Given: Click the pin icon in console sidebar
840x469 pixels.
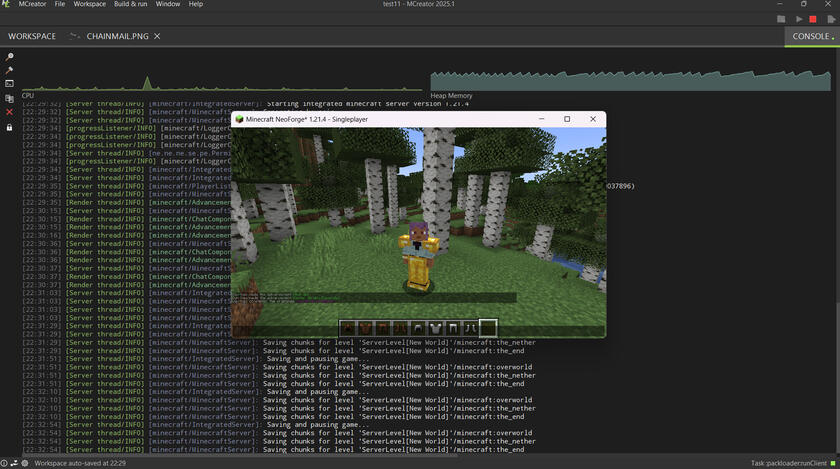Looking at the screenshot, I should [9, 70].
